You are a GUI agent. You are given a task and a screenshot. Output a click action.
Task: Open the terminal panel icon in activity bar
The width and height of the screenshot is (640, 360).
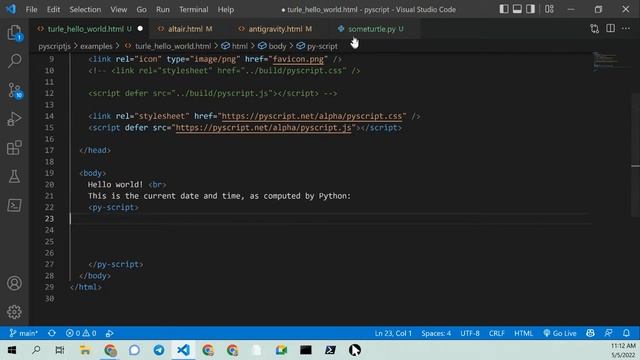[14, 205]
